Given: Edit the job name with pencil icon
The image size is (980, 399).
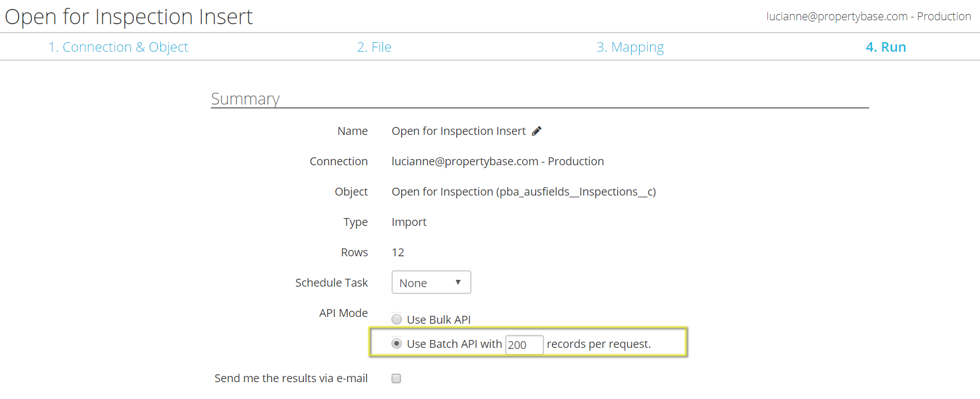Looking at the screenshot, I should click(537, 131).
